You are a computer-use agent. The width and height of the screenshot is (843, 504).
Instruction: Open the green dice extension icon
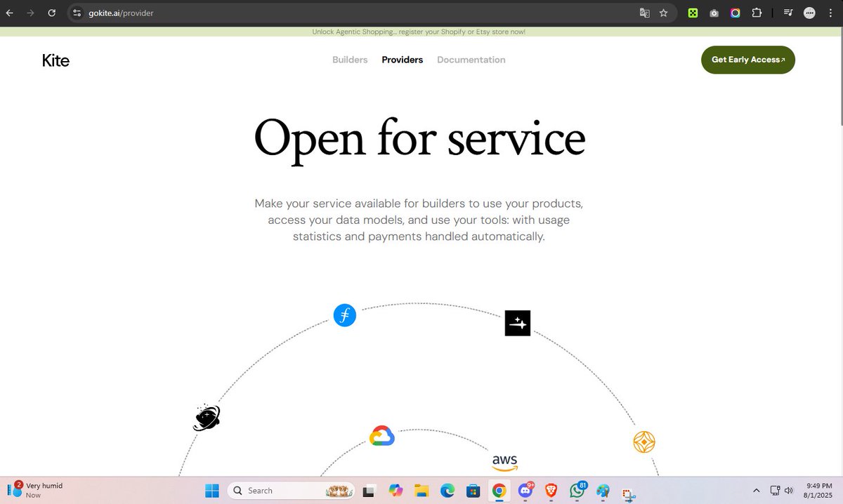coord(693,13)
